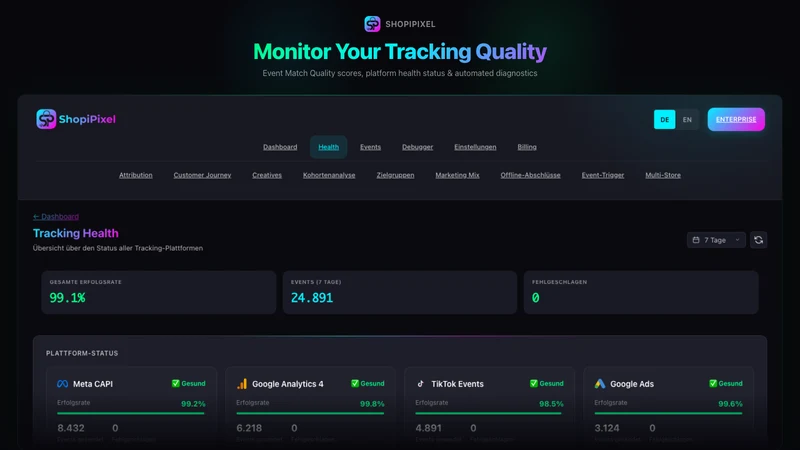Click the Gesund checkmark on the Google Analytics 4 card
Viewport: 800px width, 450px height.
click(x=355, y=383)
